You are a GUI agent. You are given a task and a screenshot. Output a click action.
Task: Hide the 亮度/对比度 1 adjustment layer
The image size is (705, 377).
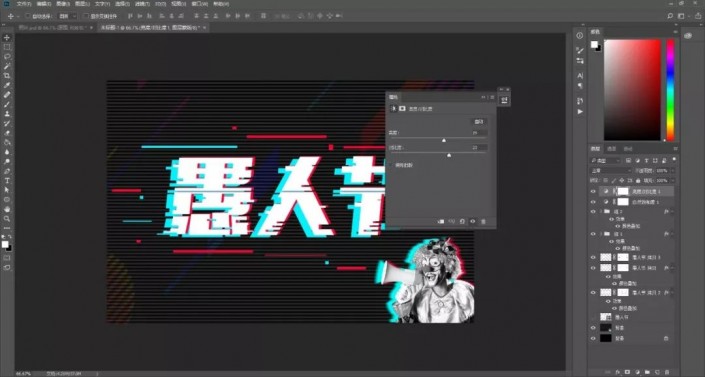pyautogui.click(x=593, y=192)
